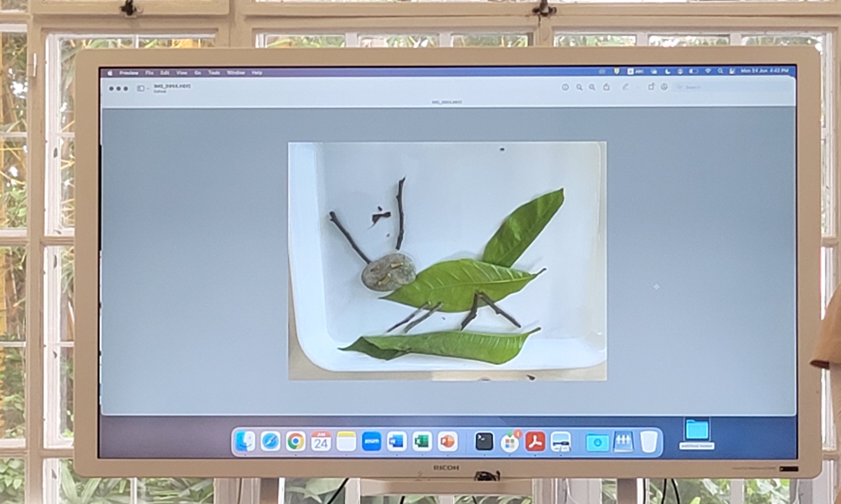Zoom out using the toolbar magnifier
This screenshot has width=841, height=504.
coord(579,88)
